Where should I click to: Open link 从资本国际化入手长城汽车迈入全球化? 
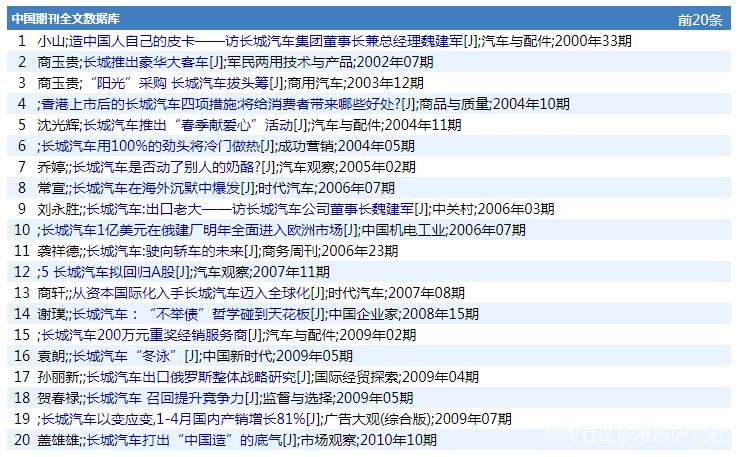tap(191, 293)
